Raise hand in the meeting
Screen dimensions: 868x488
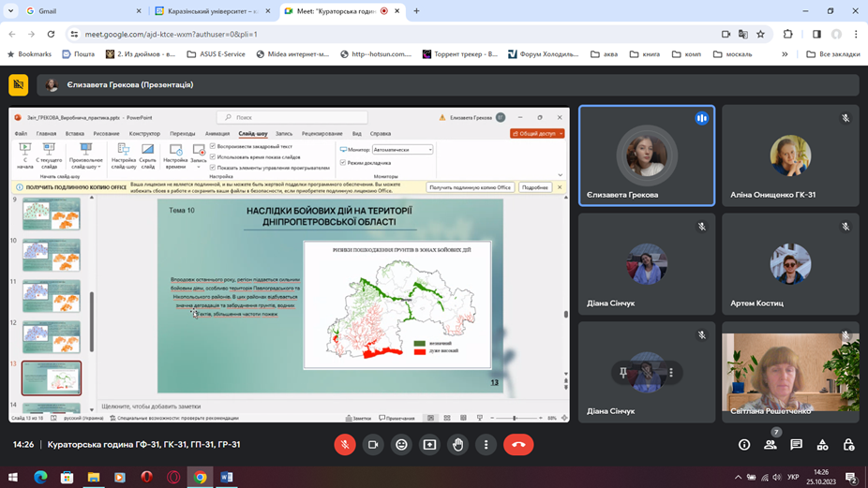point(457,445)
